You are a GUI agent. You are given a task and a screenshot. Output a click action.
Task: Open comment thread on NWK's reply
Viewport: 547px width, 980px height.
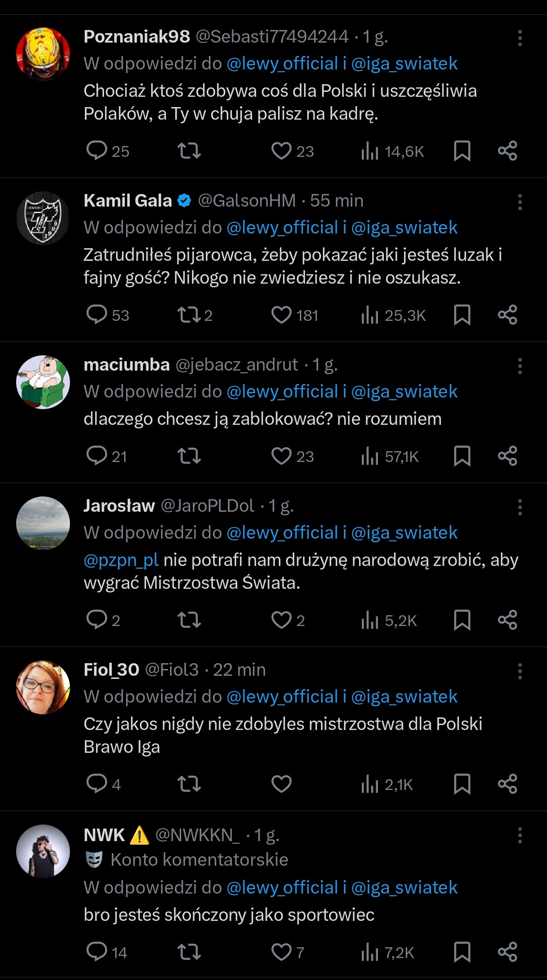(96, 952)
